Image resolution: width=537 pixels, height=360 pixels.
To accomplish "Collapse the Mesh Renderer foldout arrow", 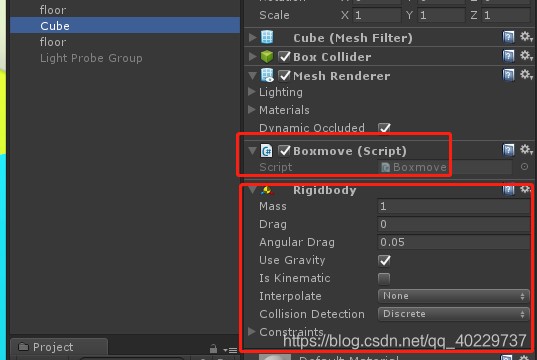I will [x=252, y=76].
